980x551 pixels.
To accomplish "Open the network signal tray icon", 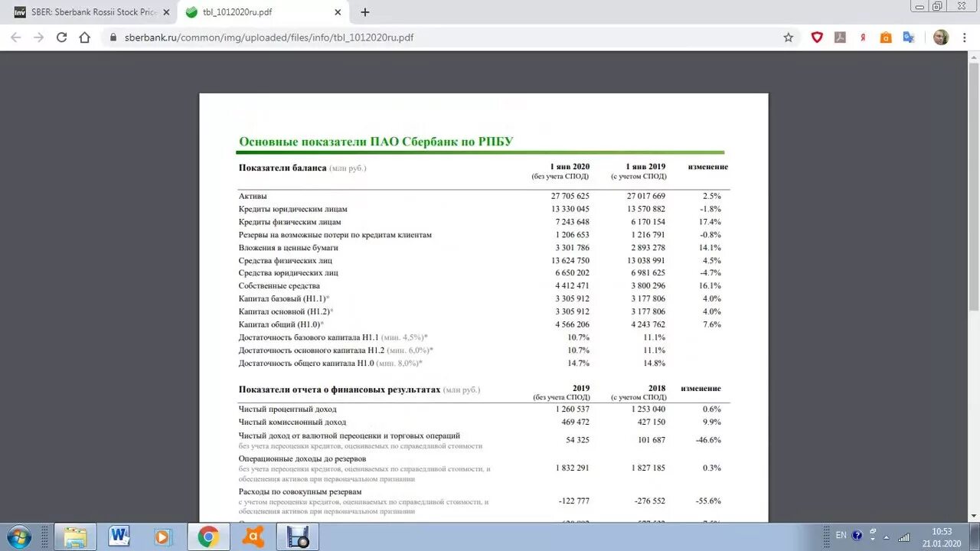I will pyautogui.click(x=904, y=536).
